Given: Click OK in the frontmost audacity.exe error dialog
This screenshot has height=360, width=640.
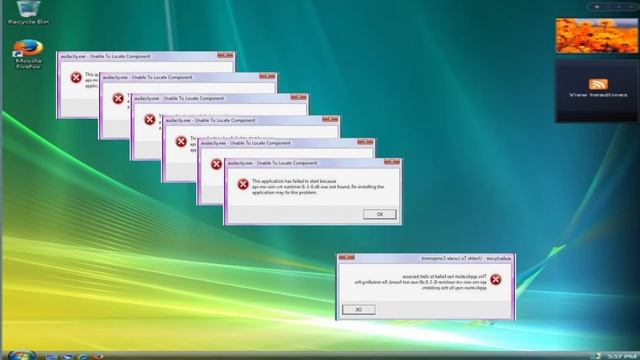Looking at the screenshot, I should [x=380, y=214].
